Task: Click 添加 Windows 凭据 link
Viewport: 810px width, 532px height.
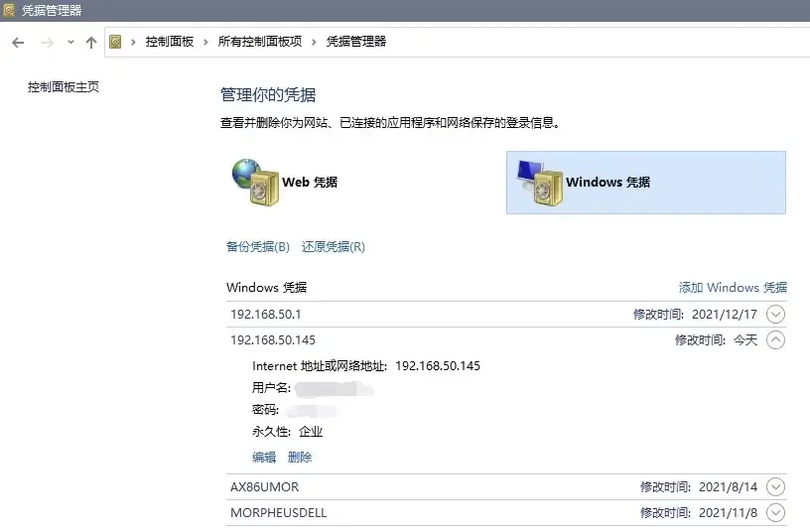Action: [733, 287]
